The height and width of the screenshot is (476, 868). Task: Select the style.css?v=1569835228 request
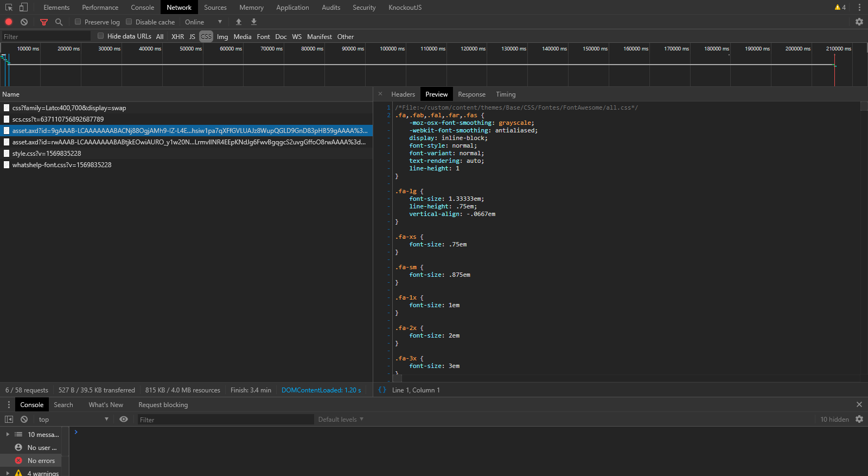pos(186,153)
